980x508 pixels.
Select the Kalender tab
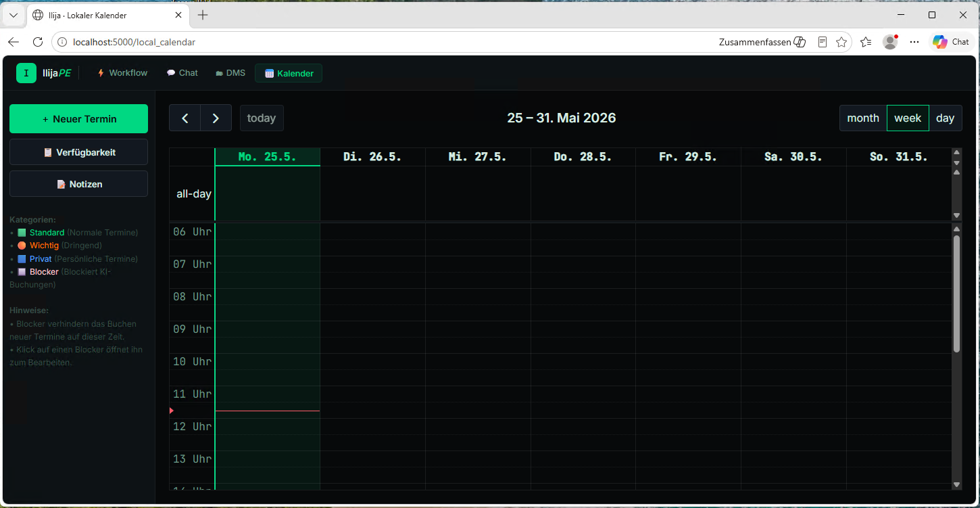tap(289, 73)
